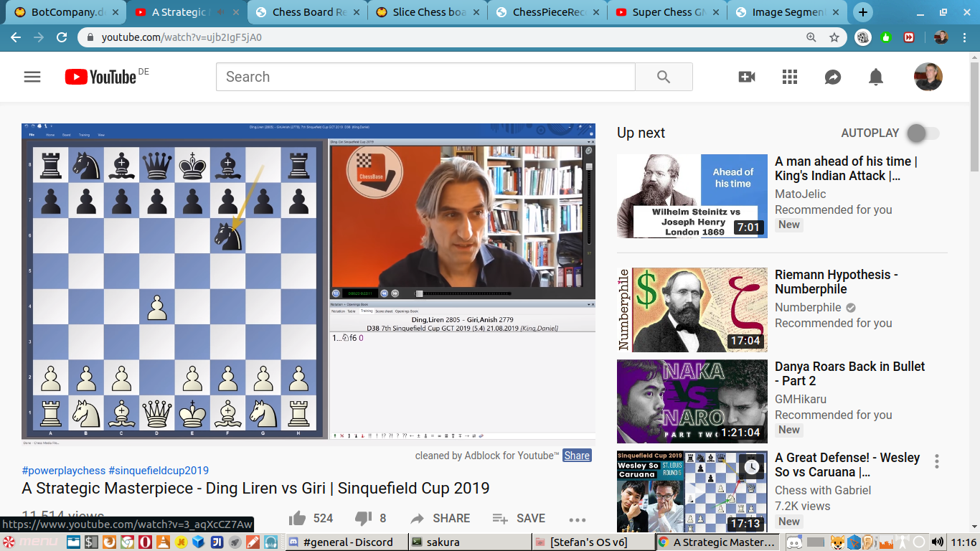Open the YouTube hamburger guide menu

pos(32,77)
